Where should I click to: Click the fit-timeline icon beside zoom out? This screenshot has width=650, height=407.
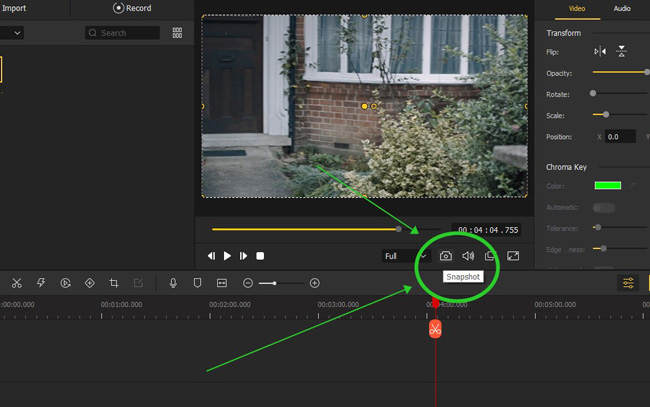coord(222,283)
